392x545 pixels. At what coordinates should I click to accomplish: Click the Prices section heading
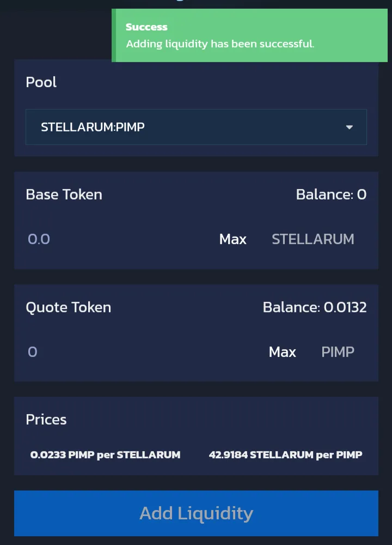[46, 420]
